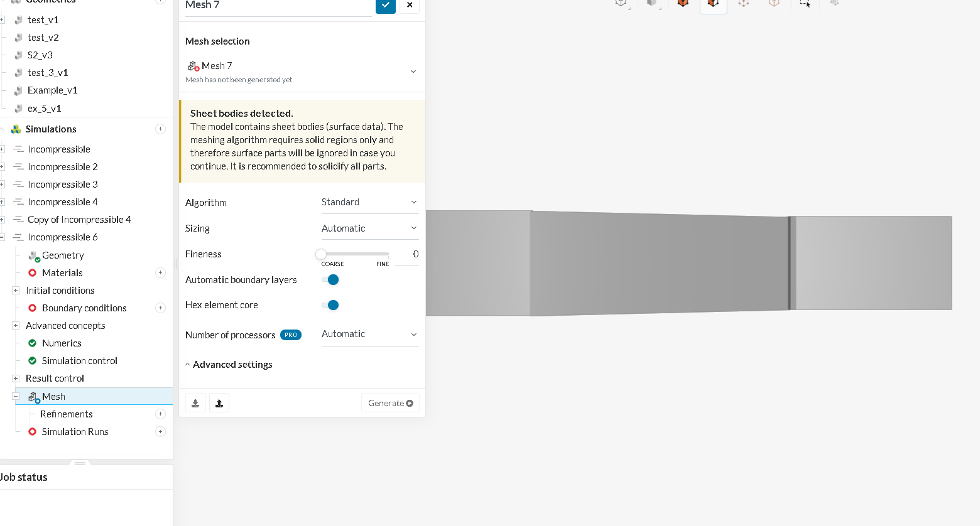Viewport: 980px width, 526px height.
Task: Click the upload mesh icon beside Generate
Action: click(219, 403)
